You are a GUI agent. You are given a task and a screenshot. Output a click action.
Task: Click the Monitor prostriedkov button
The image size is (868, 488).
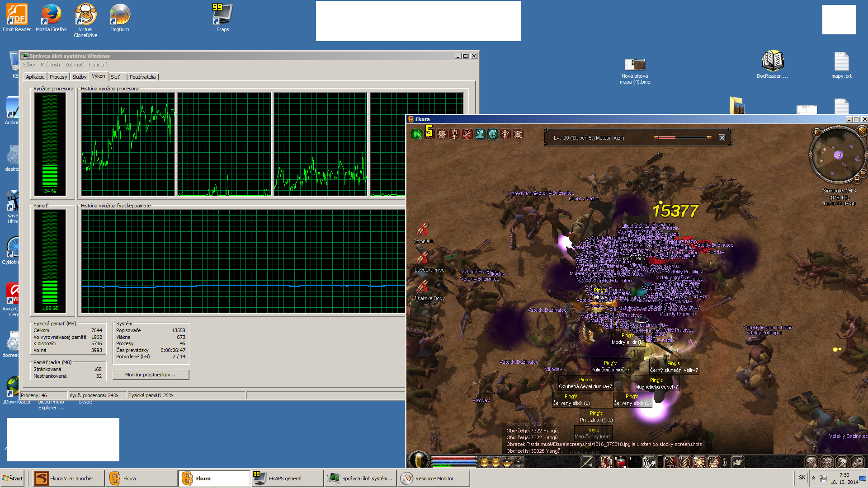151,375
